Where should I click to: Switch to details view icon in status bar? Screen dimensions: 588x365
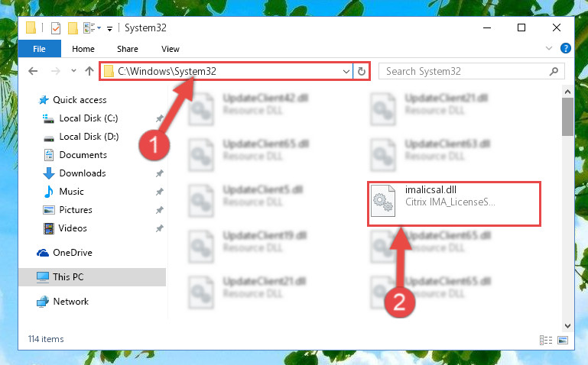tap(546, 340)
